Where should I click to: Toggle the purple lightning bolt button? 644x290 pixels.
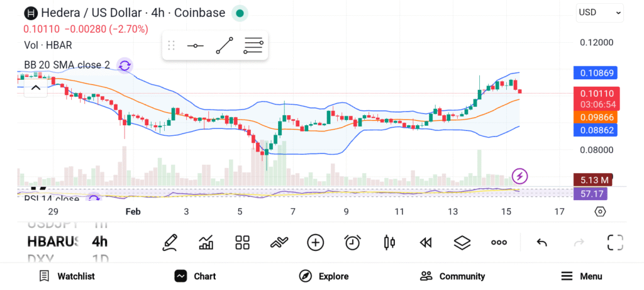519,176
